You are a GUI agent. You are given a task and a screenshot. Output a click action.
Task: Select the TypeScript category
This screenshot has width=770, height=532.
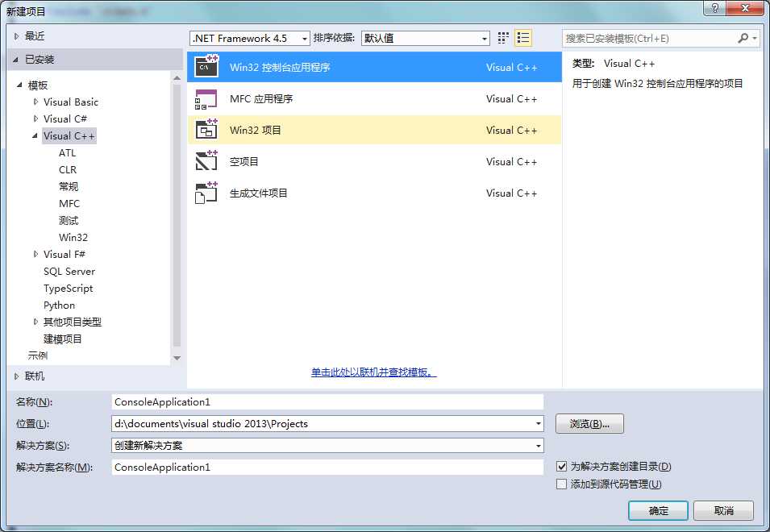pos(68,289)
